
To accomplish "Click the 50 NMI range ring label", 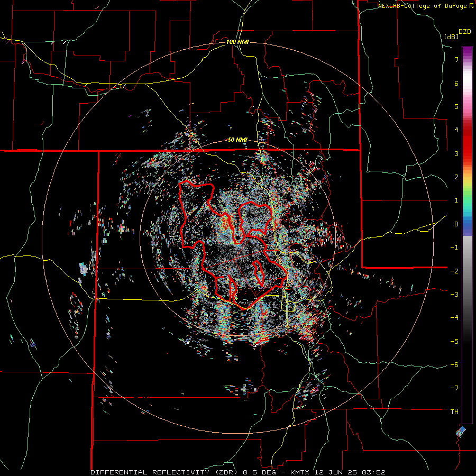I will [x=237, y=140].
